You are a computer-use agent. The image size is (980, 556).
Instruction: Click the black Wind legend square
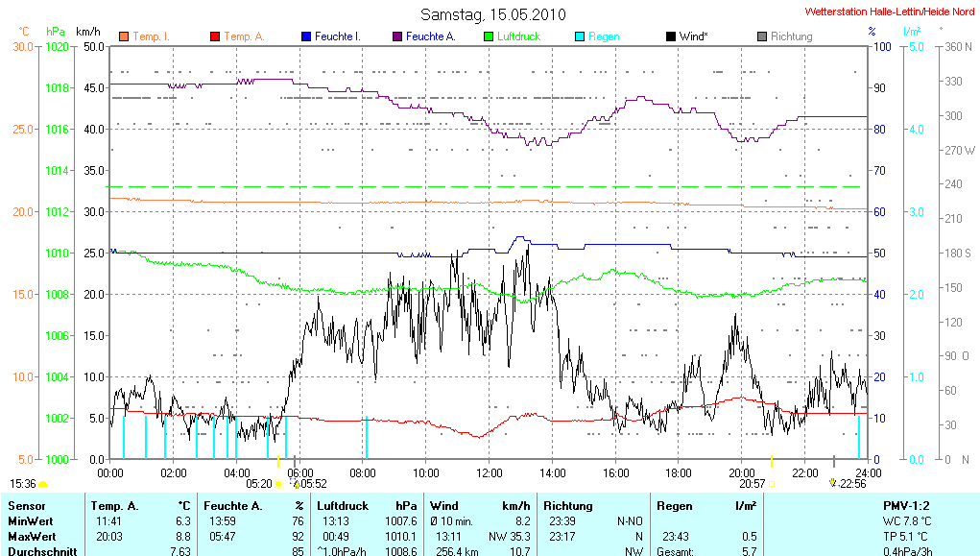point(670,36)
